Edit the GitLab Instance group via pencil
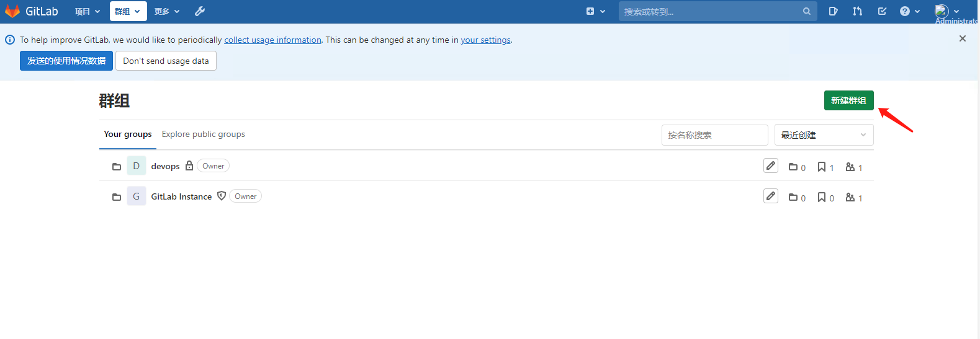The image size is (980, 339). [771, 196]
